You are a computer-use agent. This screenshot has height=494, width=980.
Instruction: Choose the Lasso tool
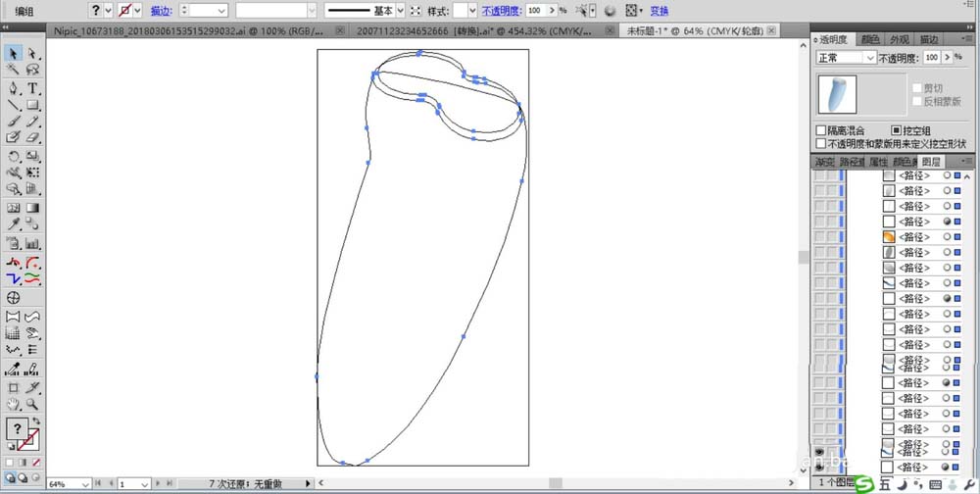click(32, 70)
